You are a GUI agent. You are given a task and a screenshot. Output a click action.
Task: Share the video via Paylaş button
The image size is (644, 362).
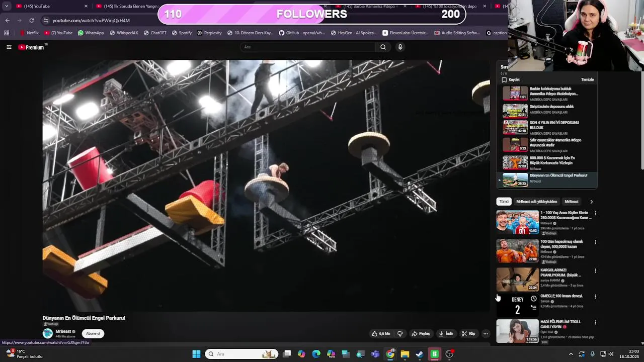point(421,333)
